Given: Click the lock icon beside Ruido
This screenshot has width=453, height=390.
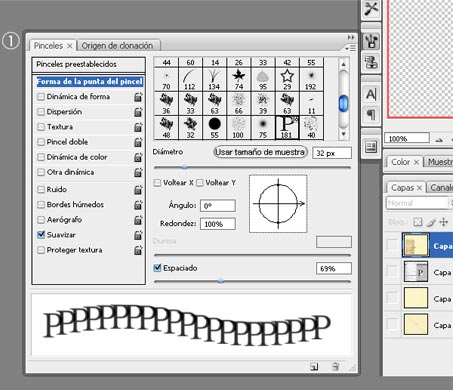Looking at the screenshot, I should click(138, 190).
